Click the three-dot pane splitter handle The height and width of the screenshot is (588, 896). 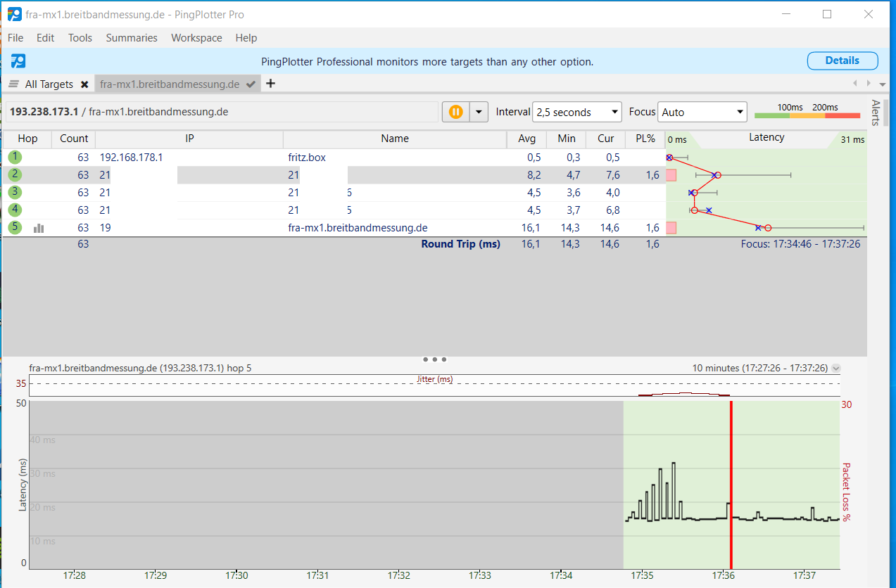[x=434, y=359]
